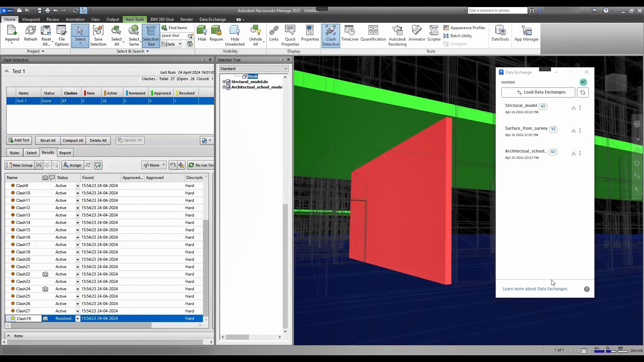Download the Surface_from_survey data exchange

(x=574, y=130)
